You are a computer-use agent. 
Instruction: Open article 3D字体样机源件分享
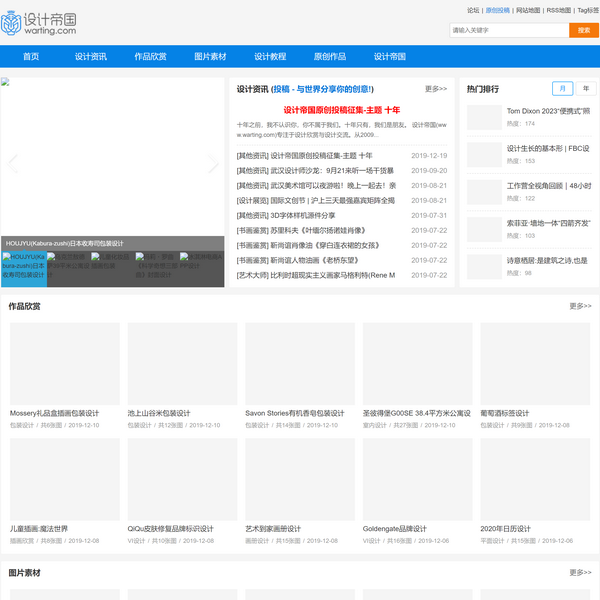(x=286, y=215)
